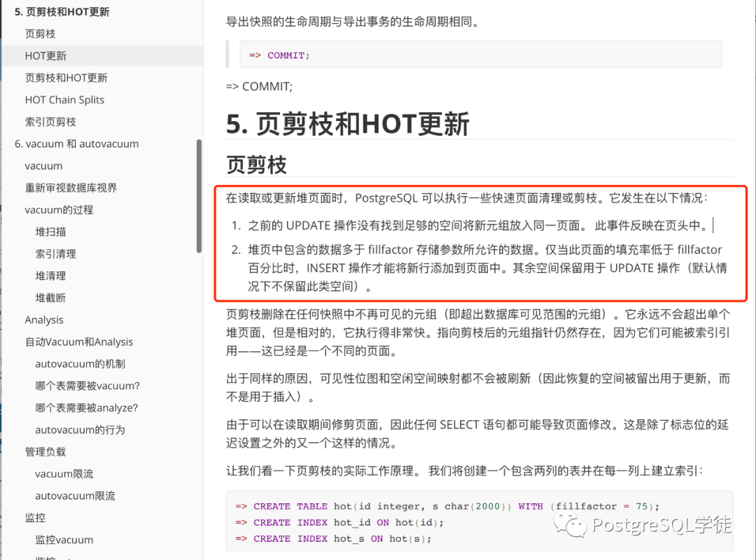Click the sentence starting 让我们看一下页剪枝

pos(465,471)
